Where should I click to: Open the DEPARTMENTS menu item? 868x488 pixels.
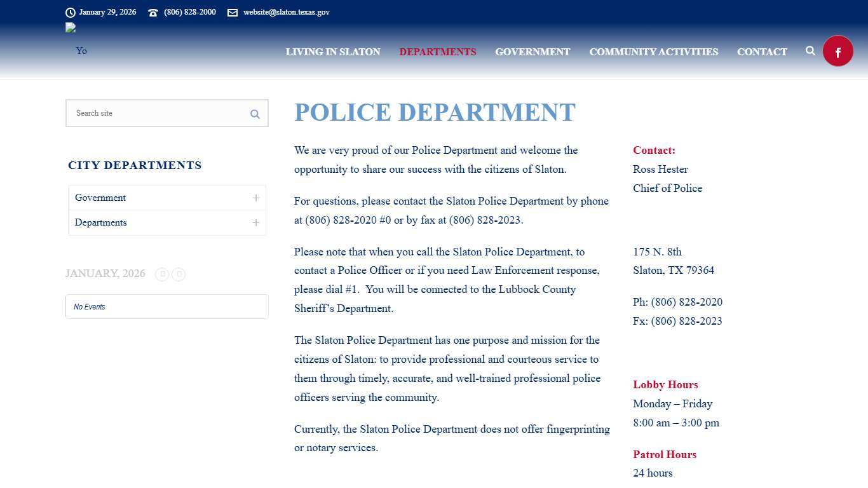click(x=437, y=52)
